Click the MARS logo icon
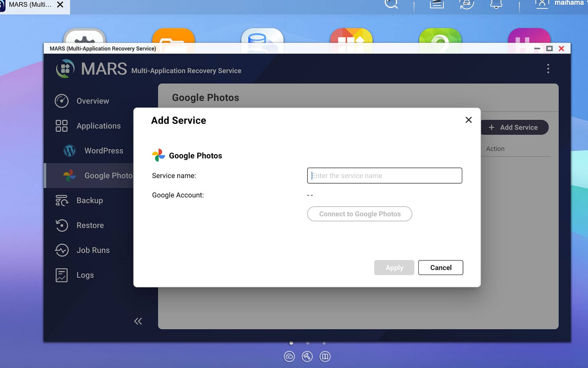Screen dimensions: 588x368 tap(65, 69)
